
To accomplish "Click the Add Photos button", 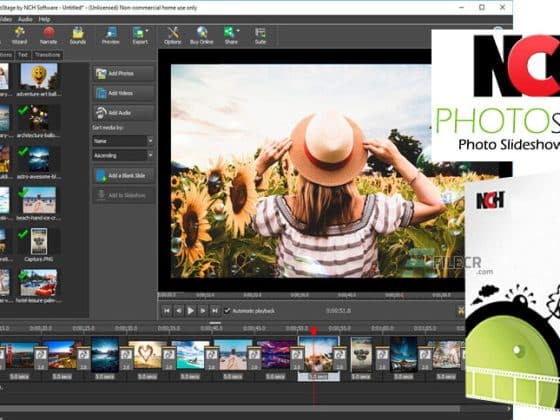I will click(123, 74).
